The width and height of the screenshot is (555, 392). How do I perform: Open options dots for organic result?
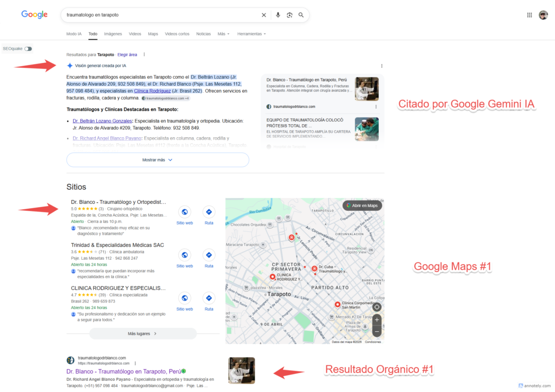click(135, 363)
